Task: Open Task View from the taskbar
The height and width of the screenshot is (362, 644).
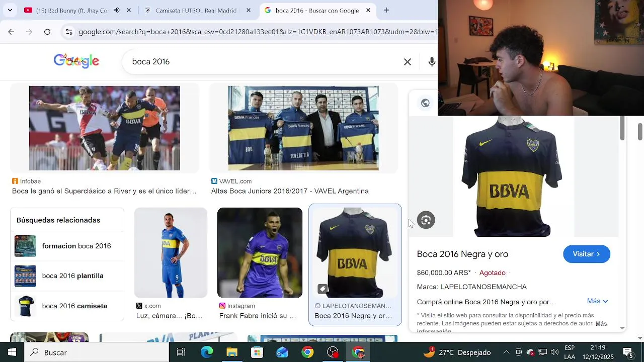Action: click(x=181, y=352)
